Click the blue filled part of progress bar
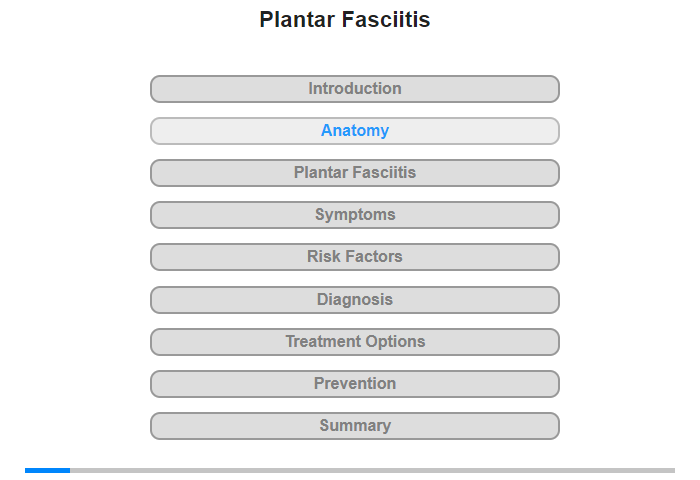Image resolution: width=700 pixels, height=480 pixels. pyautogui.click(x=47, y=470)
